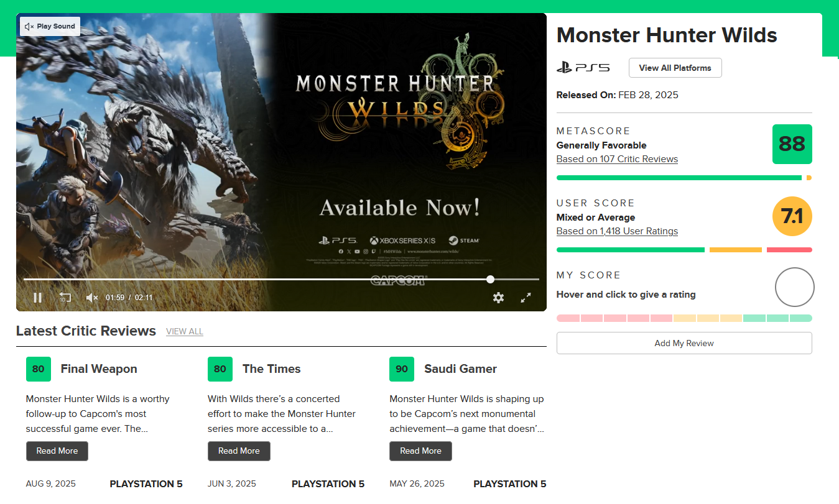
Task: Open Based on 107 Critic Reviews link
Action: pyautogui.click(x=617, y=159)
